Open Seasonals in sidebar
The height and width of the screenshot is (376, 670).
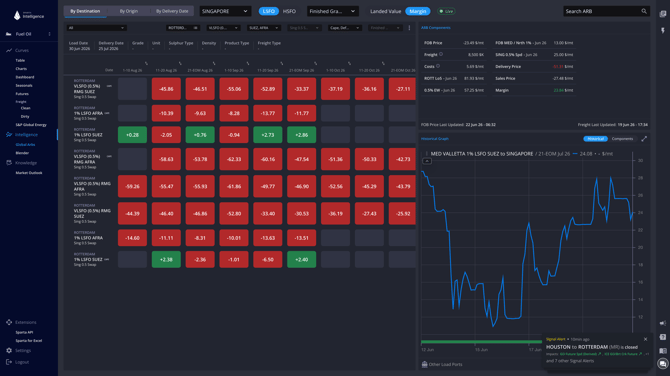[24, 85]
